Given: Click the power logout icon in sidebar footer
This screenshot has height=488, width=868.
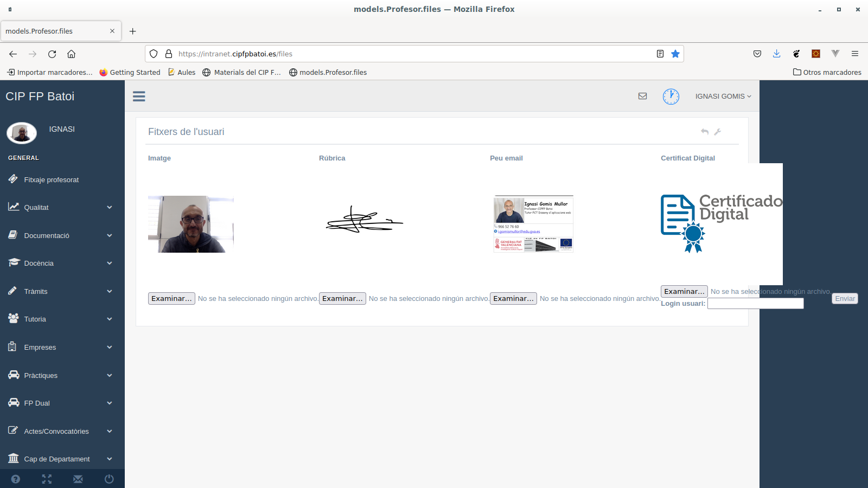Looking at the screenshot, I should coord(109,479).
